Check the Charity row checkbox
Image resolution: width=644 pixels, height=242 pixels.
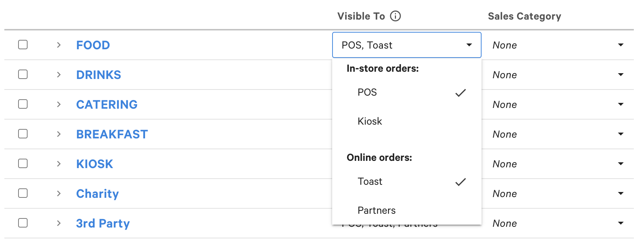tap(22, 193)
